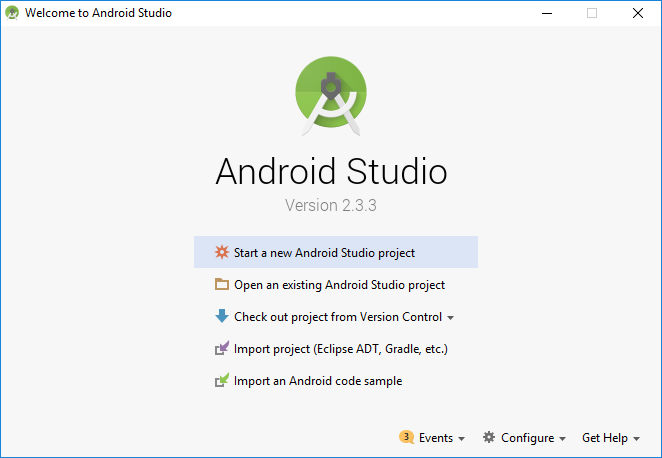Open the Configure dropdown arrow
The image size is (662, 458).
point(562,439)
